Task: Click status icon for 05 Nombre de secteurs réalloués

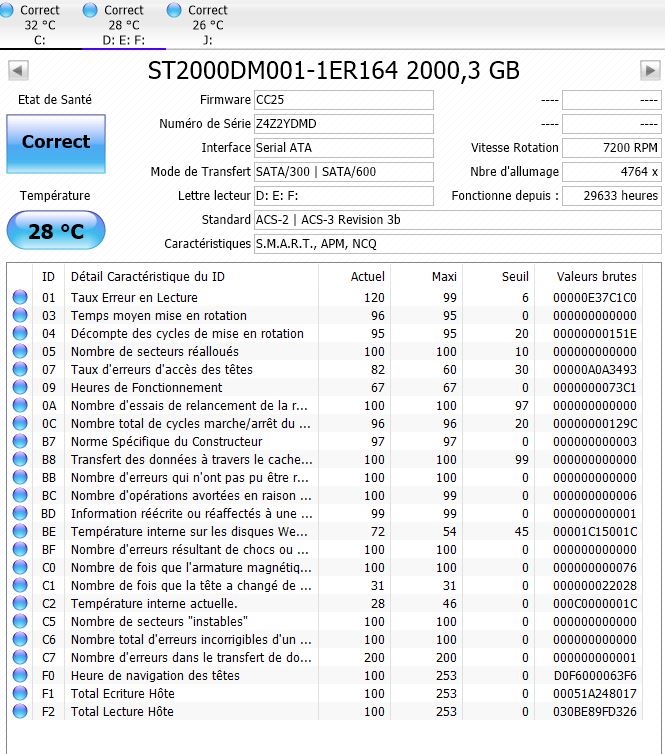Action: click(20, 351)
